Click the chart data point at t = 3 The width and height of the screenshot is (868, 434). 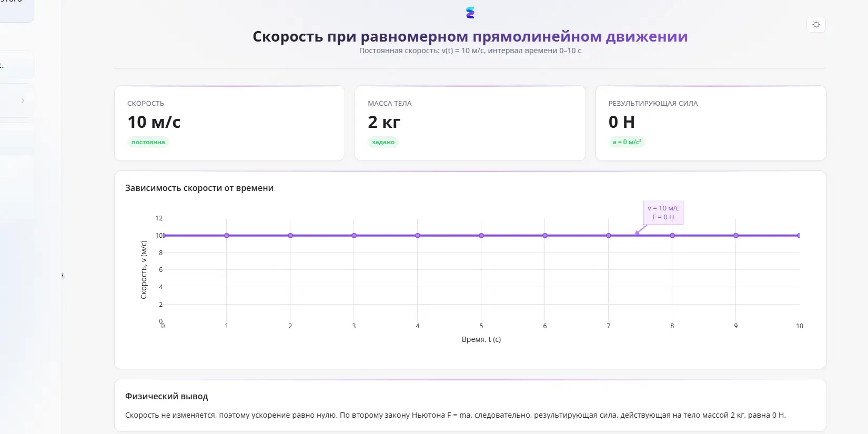click(x=354, y=235)
